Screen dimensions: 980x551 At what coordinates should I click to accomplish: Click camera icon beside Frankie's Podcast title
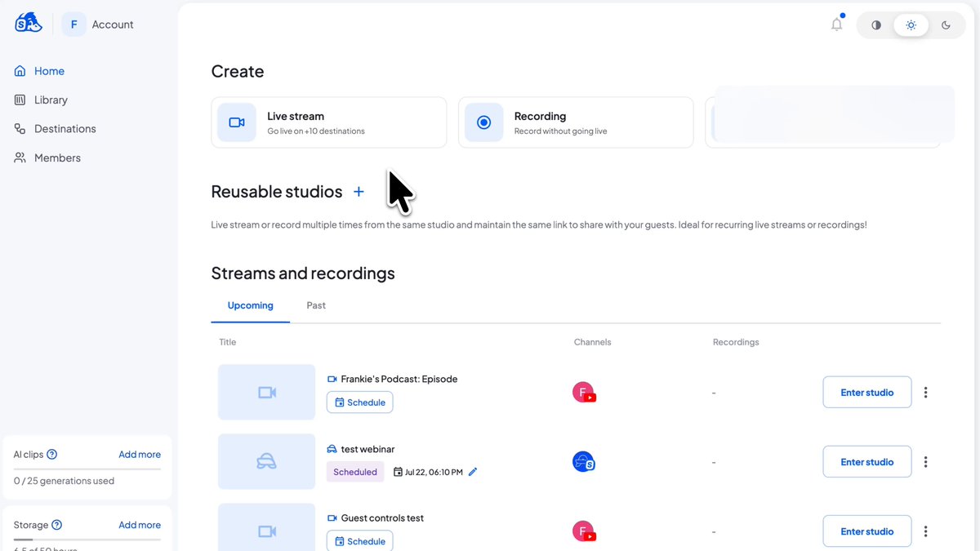coord(332,379)
